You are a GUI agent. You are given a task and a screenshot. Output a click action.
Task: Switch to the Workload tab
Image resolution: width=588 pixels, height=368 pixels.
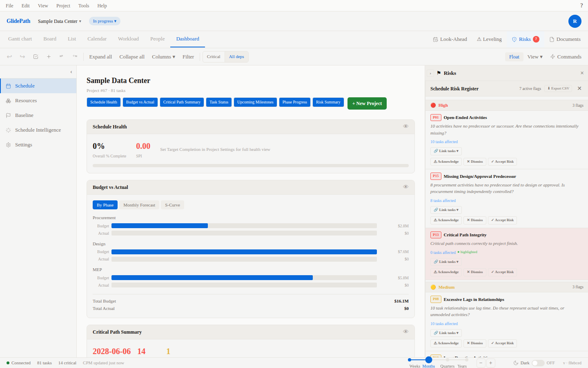128,39
